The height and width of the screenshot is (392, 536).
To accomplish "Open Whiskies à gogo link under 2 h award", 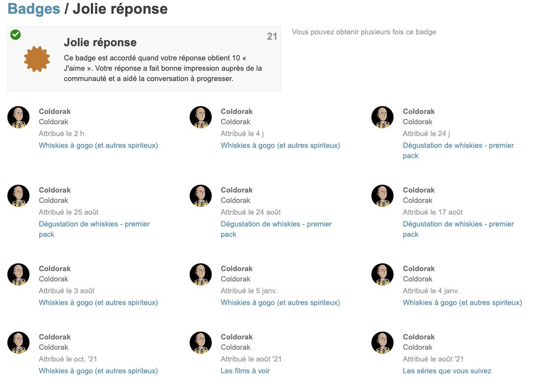I will point(98,145).
